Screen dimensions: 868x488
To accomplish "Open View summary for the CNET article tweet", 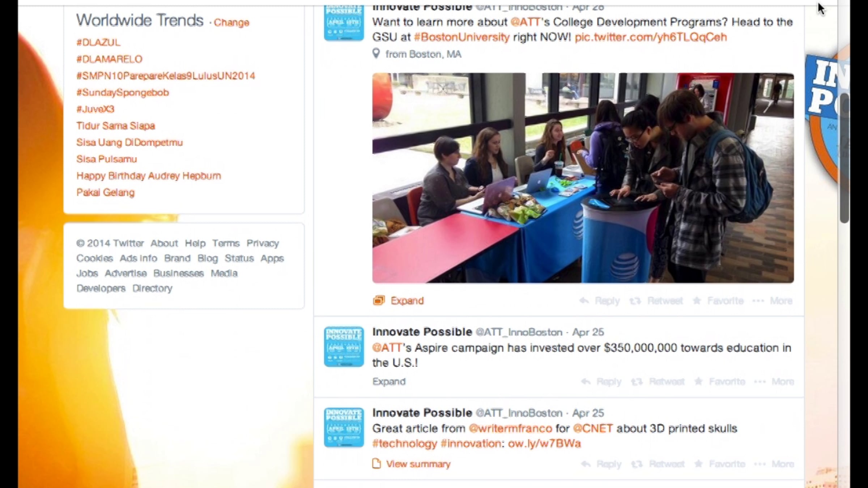I will pyautogui.click(x=418, y=464).
